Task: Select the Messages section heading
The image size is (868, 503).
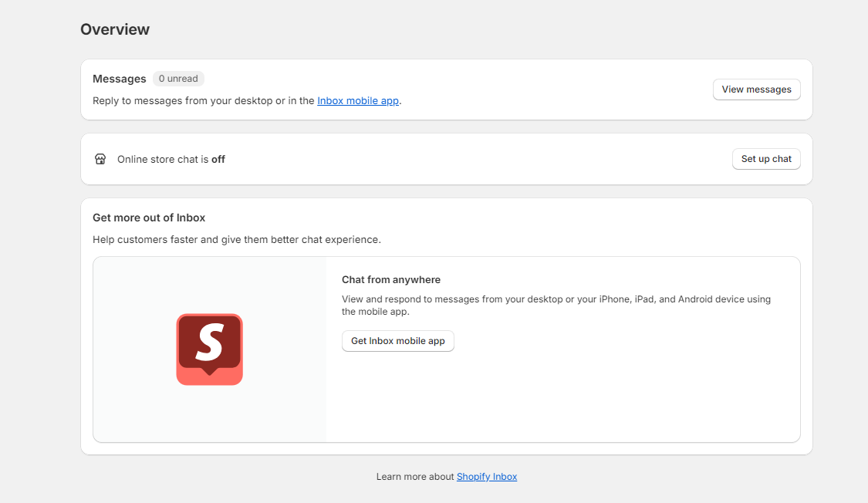Action: pos(119,78)
